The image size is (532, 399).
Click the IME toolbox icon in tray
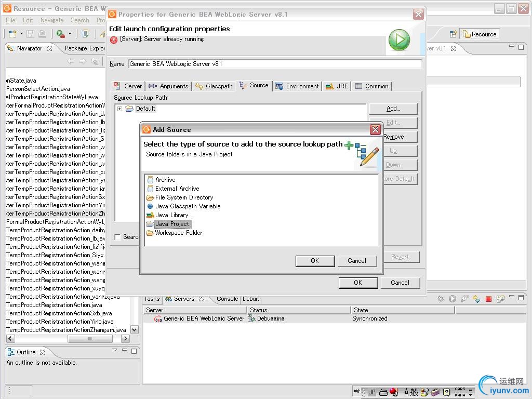pos(436,393)
